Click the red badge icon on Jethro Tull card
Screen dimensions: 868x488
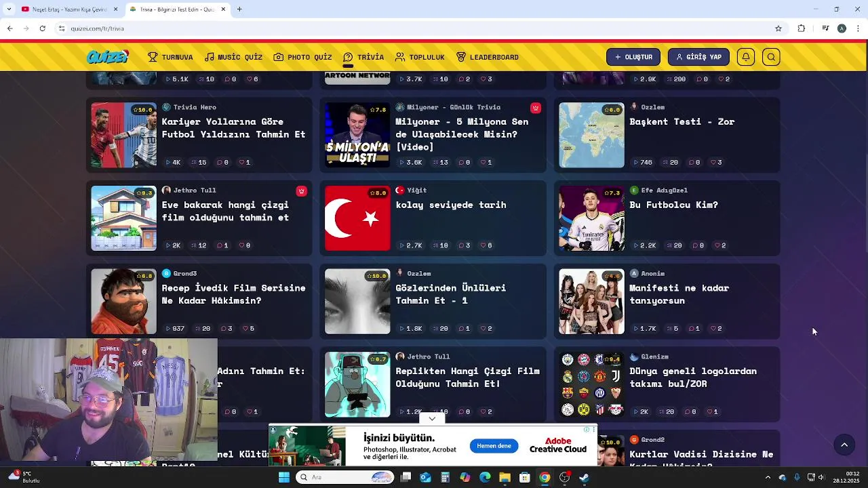pos(302,191)
